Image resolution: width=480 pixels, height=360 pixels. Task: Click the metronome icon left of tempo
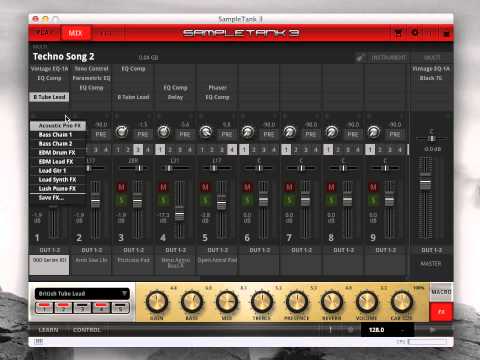(x=330, y=330)
